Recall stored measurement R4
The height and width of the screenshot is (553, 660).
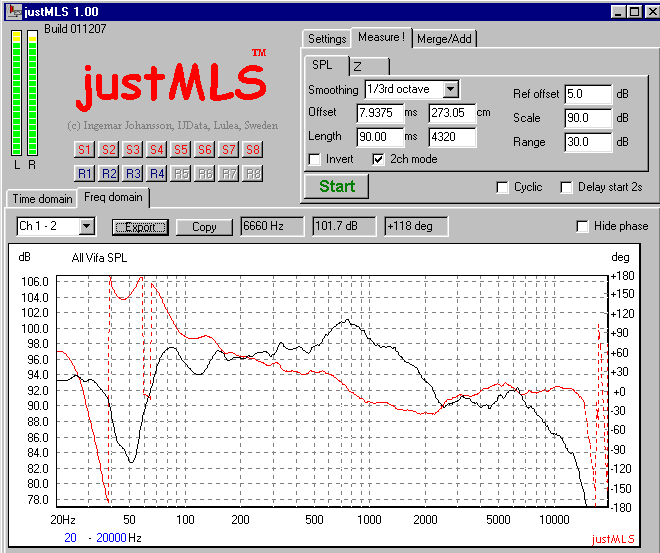(157, 173)
